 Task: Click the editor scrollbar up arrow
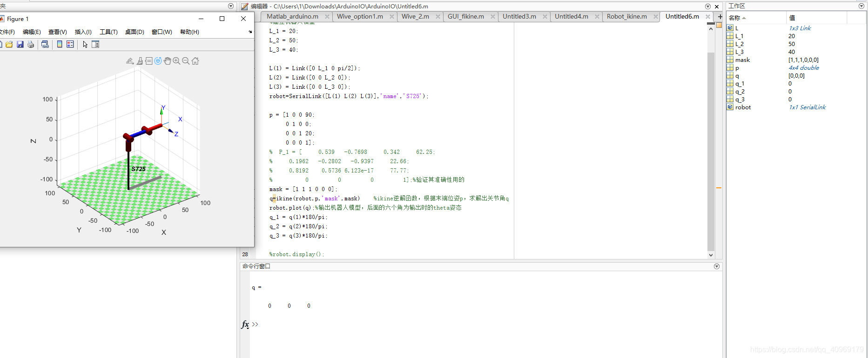[x=711, y=29]
